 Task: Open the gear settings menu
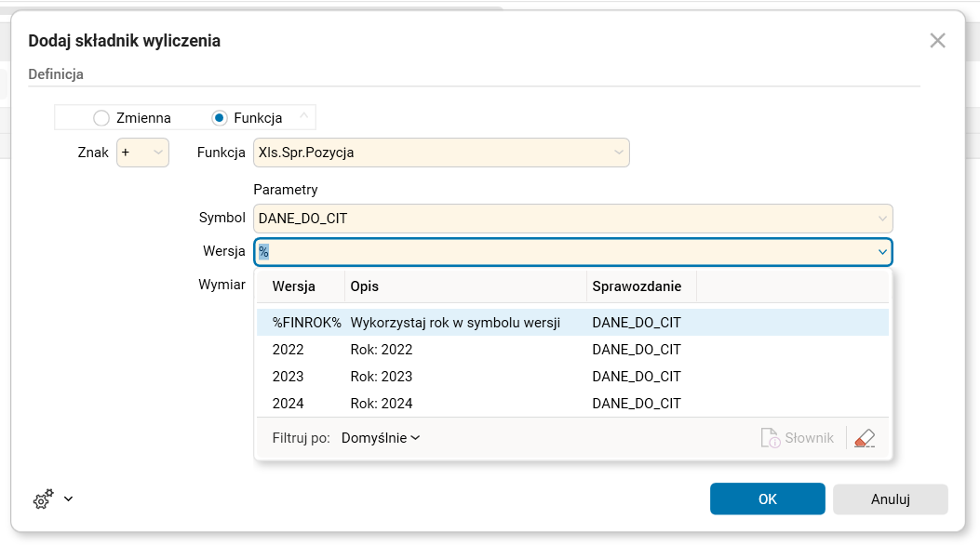43,500
